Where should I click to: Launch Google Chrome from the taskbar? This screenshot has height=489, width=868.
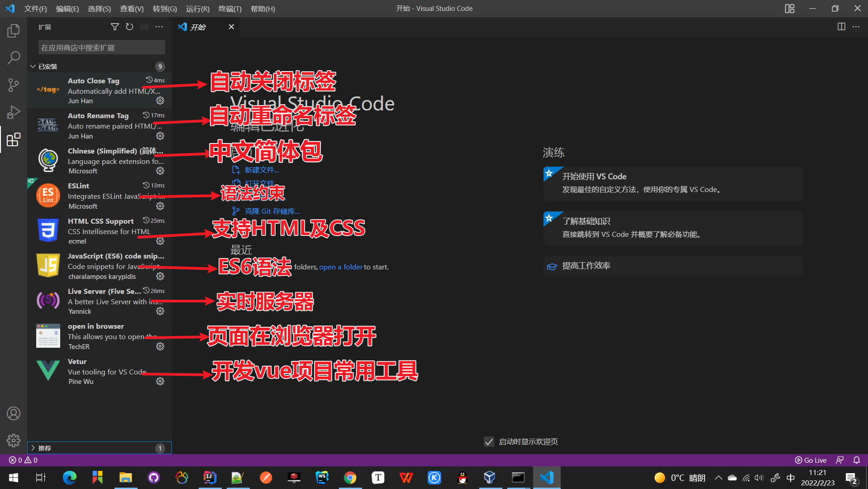(x=350, y=477)
